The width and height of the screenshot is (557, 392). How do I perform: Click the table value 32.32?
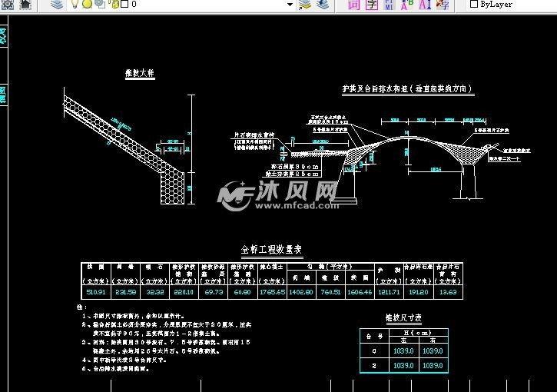point(155,292)
